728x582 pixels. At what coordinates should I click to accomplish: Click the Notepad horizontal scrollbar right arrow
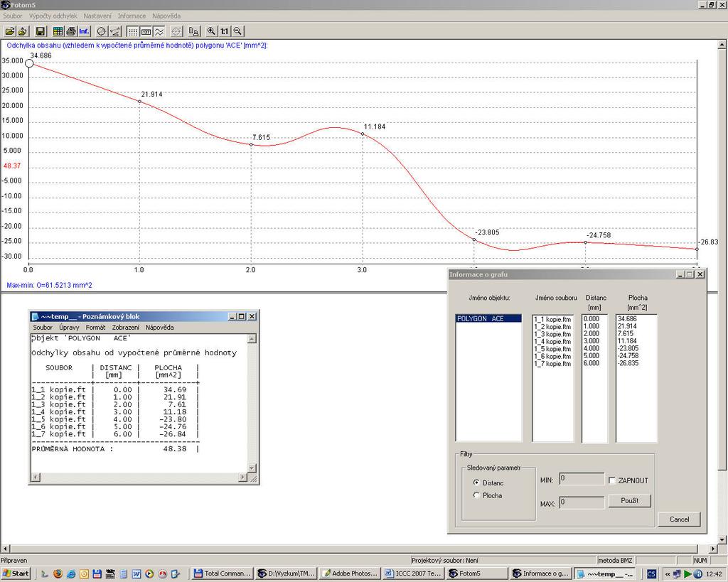[243, 477]
